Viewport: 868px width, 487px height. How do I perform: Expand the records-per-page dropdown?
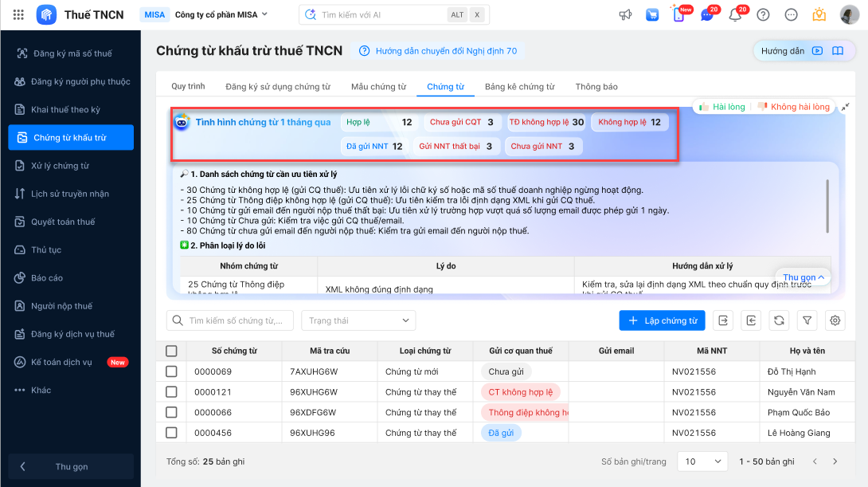click(702, 461)
